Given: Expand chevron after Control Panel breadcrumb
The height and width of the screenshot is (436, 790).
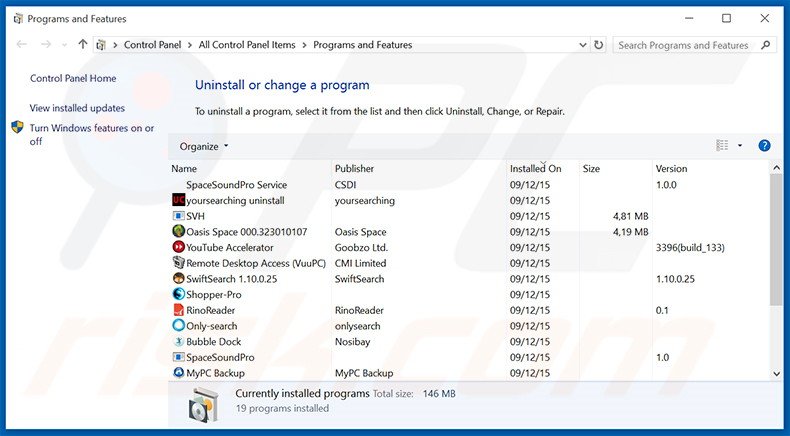Looking at the screenshot, I should click(x=190, y=45).
